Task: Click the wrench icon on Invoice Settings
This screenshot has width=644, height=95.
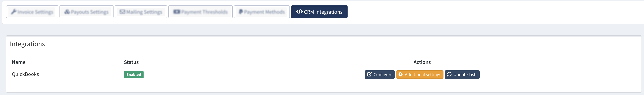Action: tap(14, 12)
